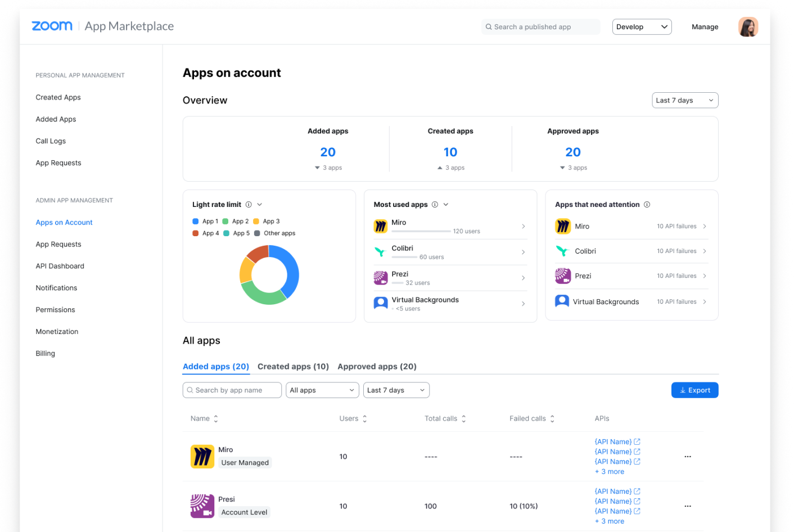Click the User Managed tag on Miro
Viewport: 794px width, 532px height.
point(245,463)
